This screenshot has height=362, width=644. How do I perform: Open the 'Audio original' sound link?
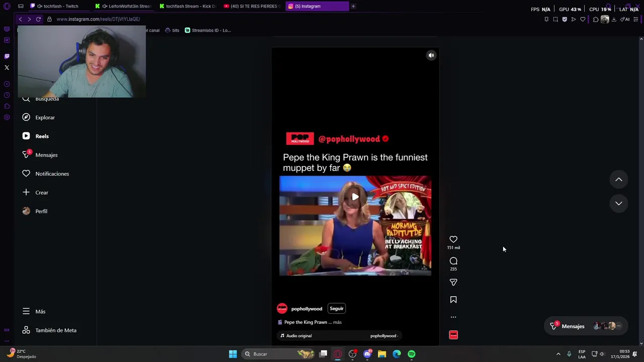pos(299,336)
